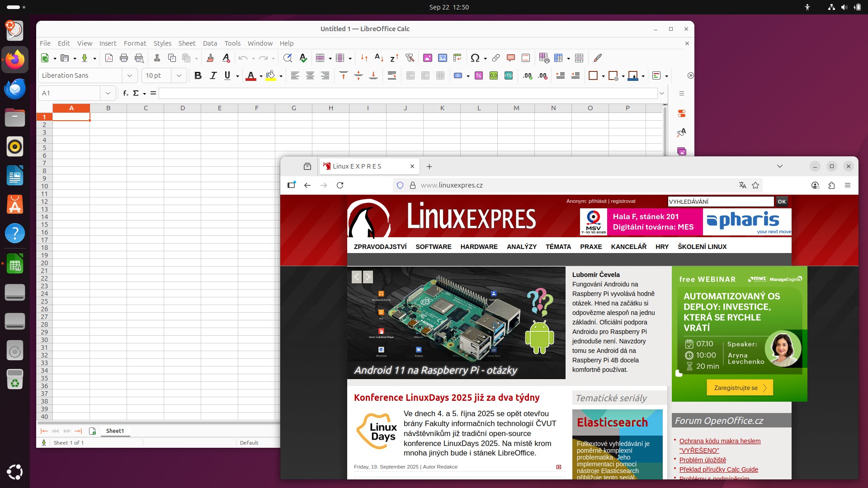This screenshot has height=488, width=868.
Task: Click the Insert Chart icon
Action: click(443, 58)
